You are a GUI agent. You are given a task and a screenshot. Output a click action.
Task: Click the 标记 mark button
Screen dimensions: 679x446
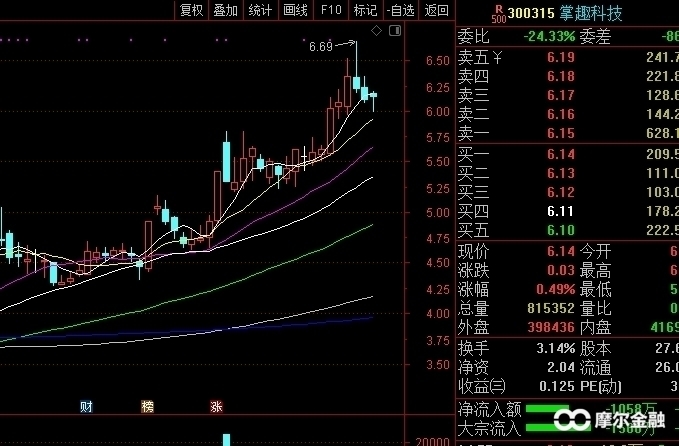tap(365, 10)
